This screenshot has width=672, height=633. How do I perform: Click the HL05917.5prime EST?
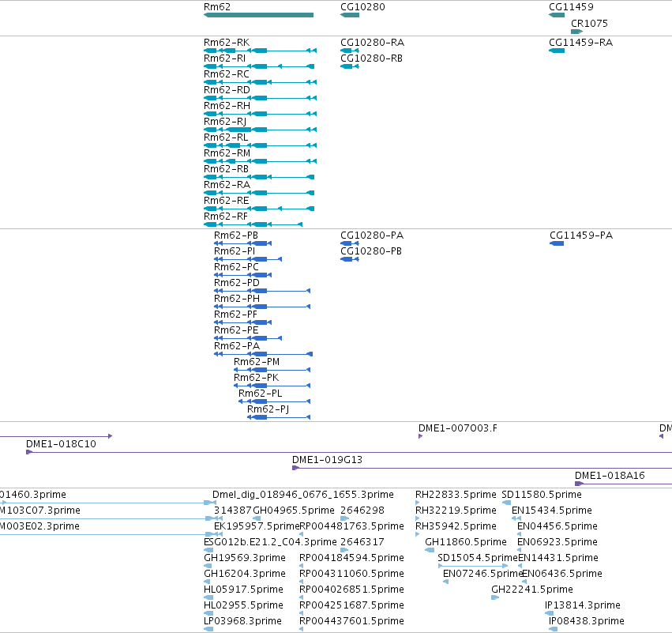pos(243,590)
